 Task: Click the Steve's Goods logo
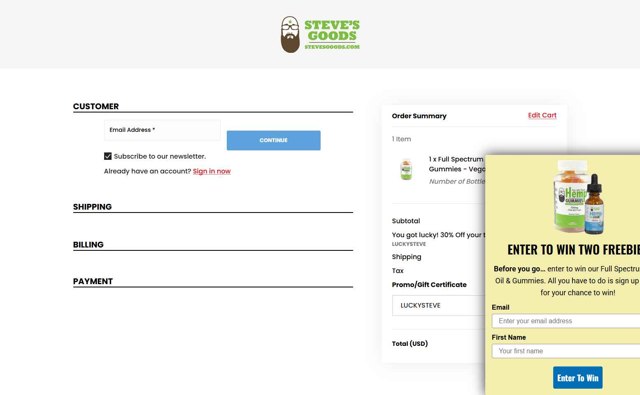pyautogui.click(x=320, y=35)
